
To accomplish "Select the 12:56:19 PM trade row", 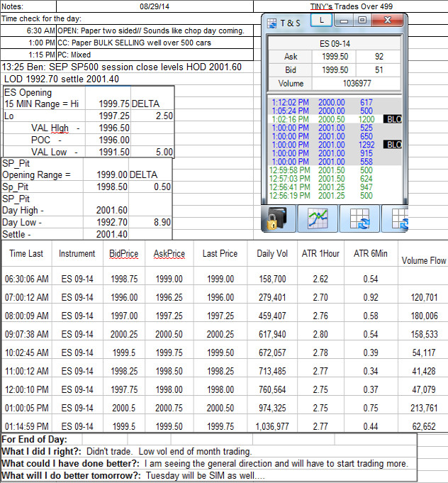I will (335, 195).
